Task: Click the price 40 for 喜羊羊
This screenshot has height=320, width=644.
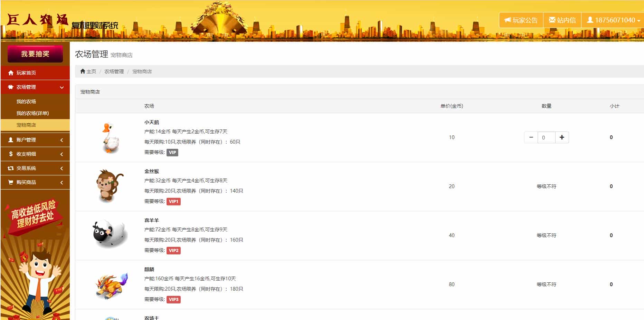Action: tap(452, 235)
